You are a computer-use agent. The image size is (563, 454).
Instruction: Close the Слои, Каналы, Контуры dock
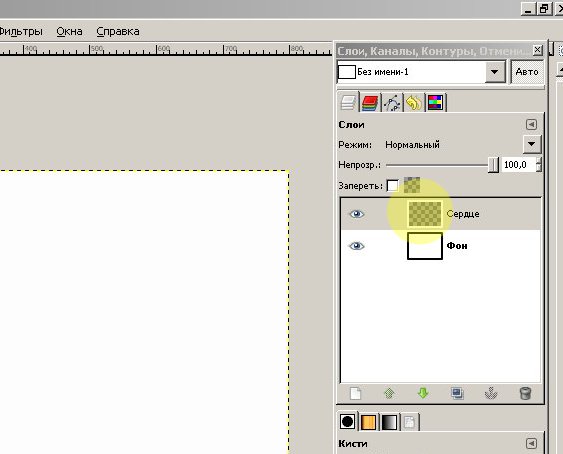pos(538,50)
